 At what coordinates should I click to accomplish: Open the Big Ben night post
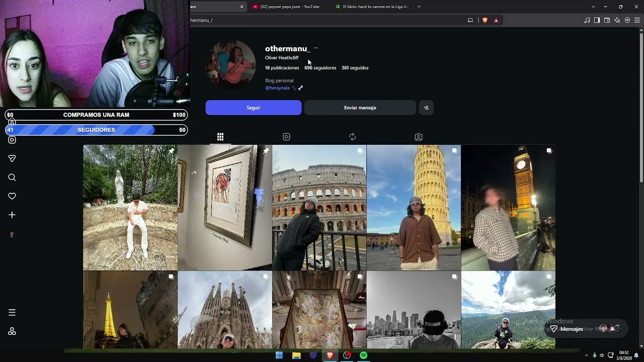(x=508, y=208)
